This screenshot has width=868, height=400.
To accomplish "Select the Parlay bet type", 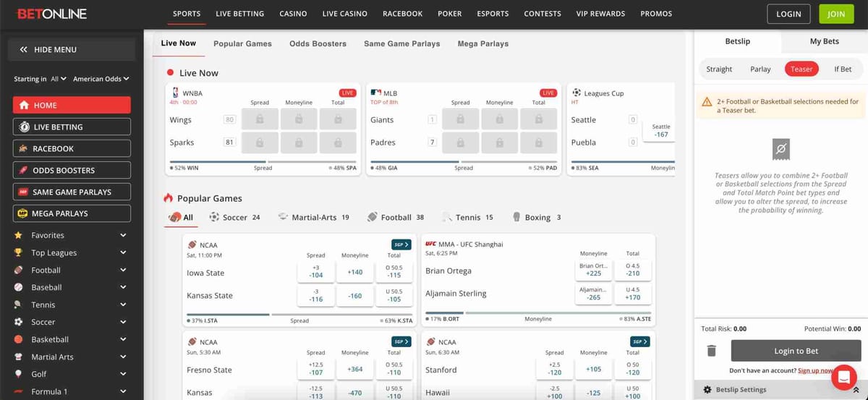I will 760,69.
